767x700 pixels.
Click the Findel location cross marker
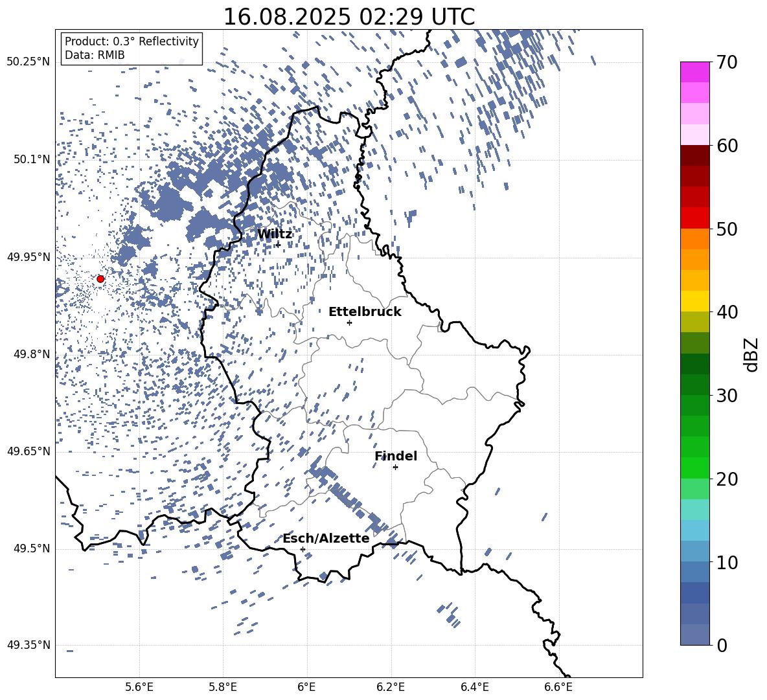point(395,468)
